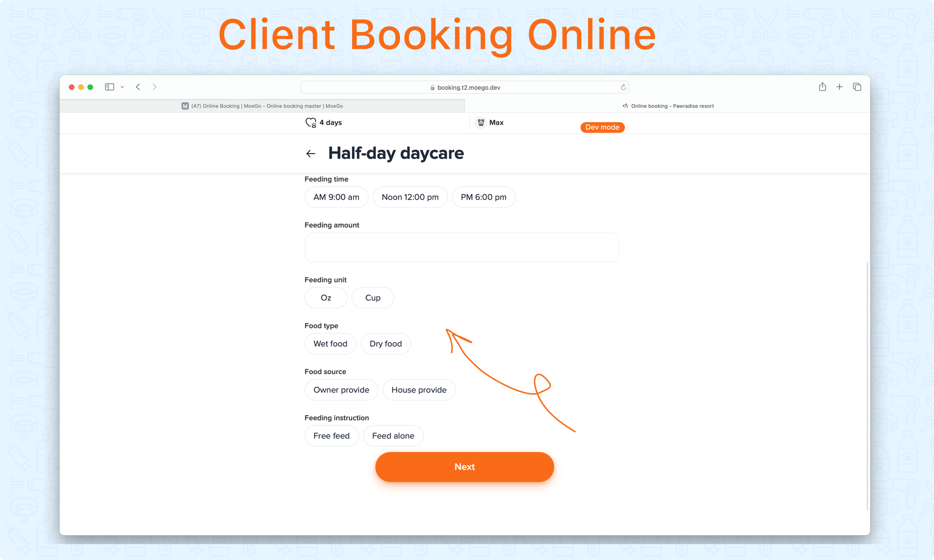Click the back arrow beside Half-day daycare
This screenshot has width=934, height=560.
(311, 154)
